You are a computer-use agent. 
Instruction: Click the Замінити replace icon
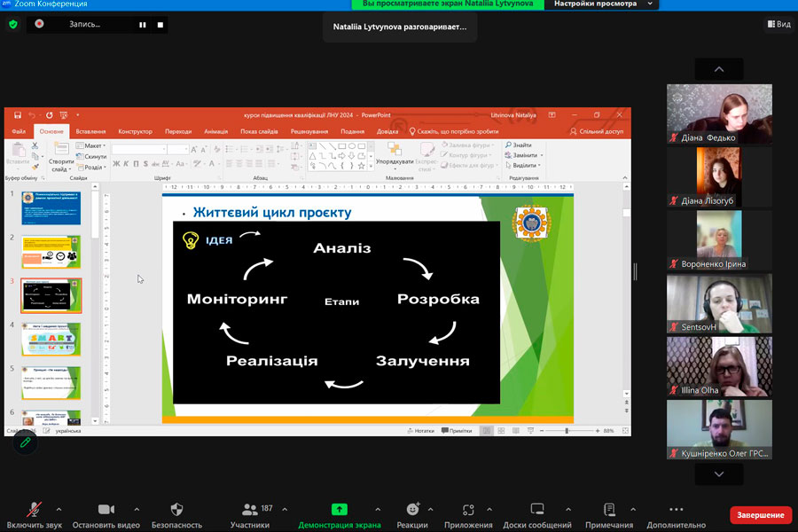click(508, 155)
